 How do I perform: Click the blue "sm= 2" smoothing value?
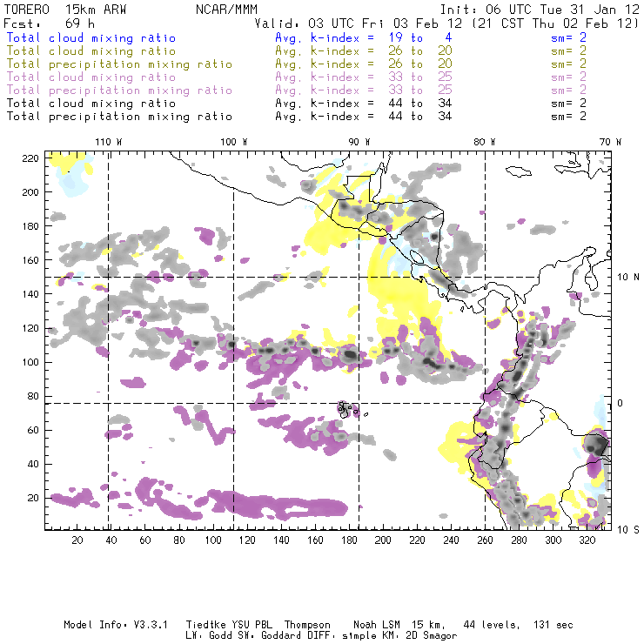coord(568,38)
